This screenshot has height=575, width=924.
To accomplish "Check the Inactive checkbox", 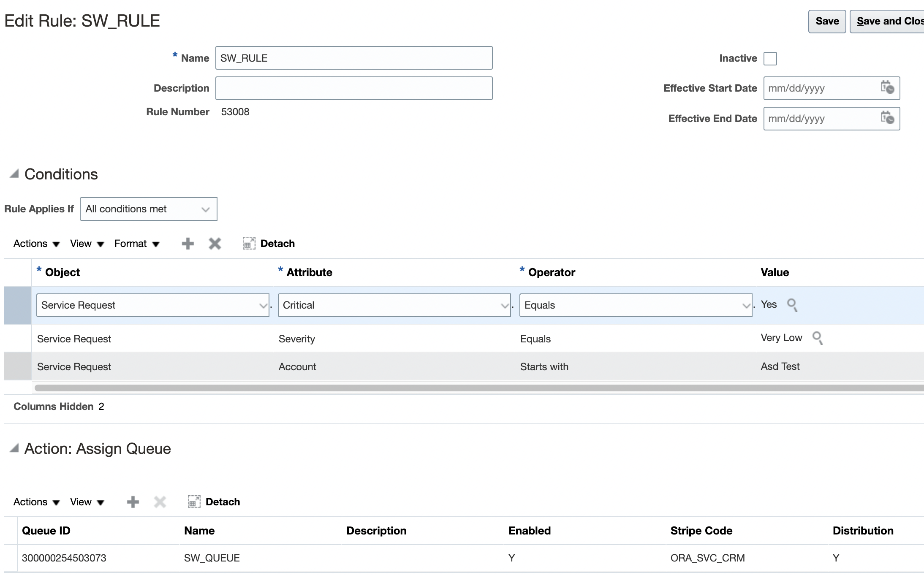I will [770, 58].
